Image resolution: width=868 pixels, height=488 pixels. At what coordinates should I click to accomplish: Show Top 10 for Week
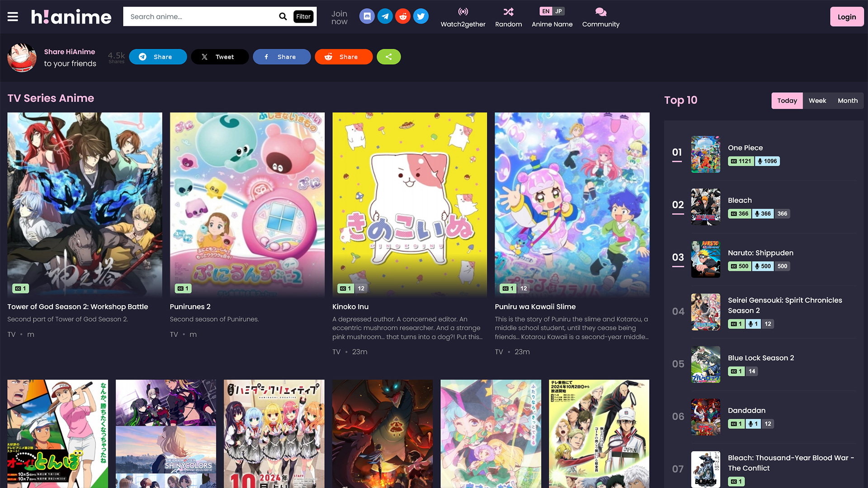pos(817,101)
